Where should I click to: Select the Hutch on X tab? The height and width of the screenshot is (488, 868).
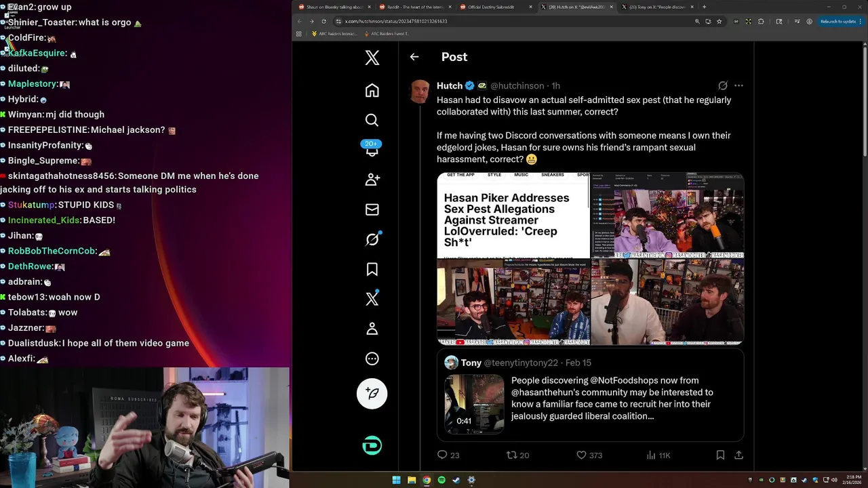point(577,7)
